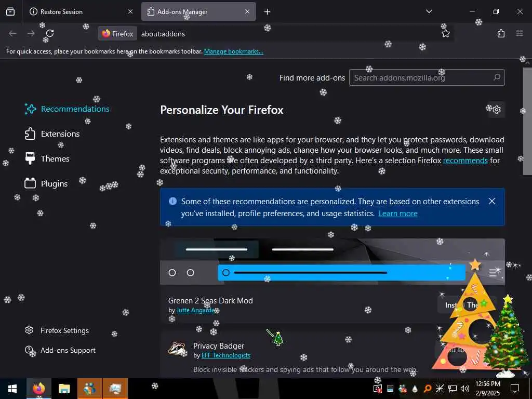
Task: Open the Windows notification center
Action: (515, 389)
